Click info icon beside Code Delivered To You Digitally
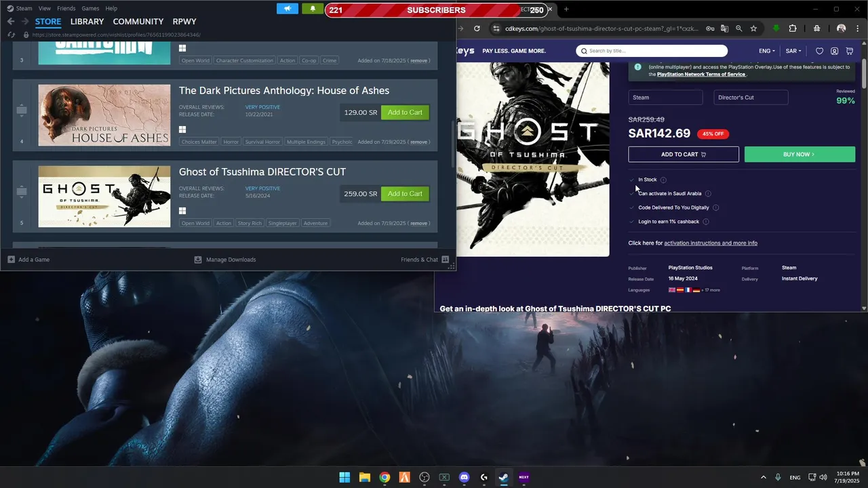Viewport: 868px width, 488px height. pos(715,207)
